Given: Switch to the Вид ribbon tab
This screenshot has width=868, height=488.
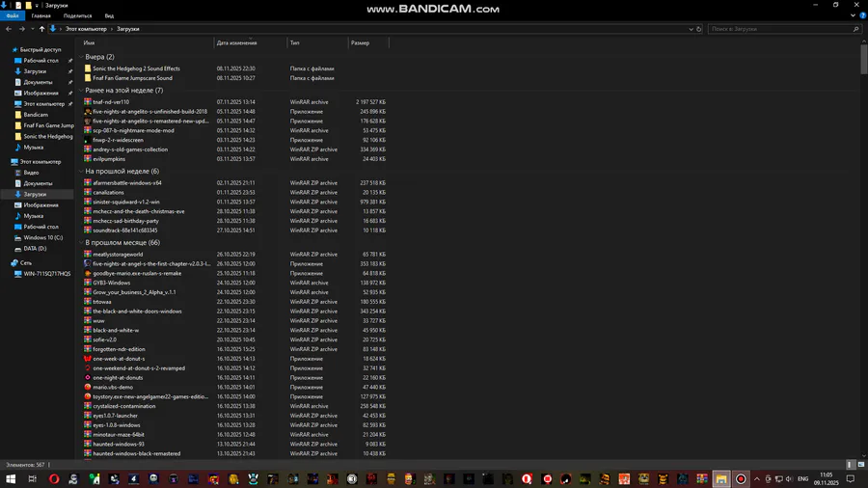Looking at the screenshot, I should click(110, 15).
